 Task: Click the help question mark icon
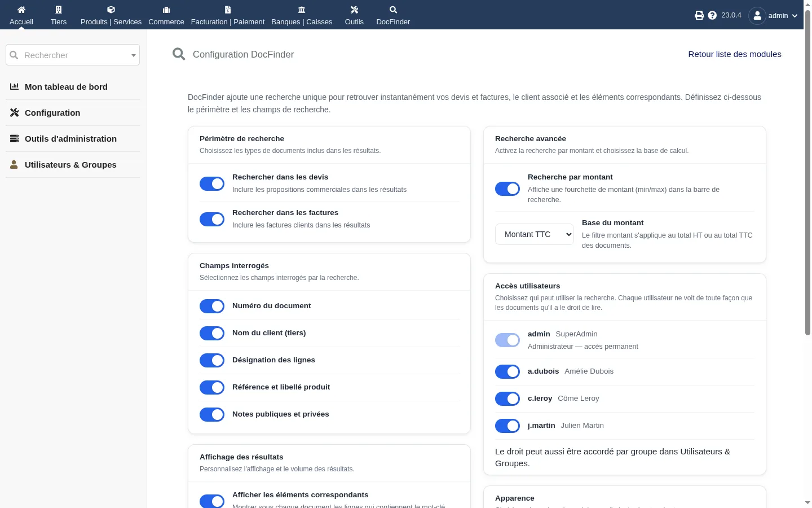point(712,15)
